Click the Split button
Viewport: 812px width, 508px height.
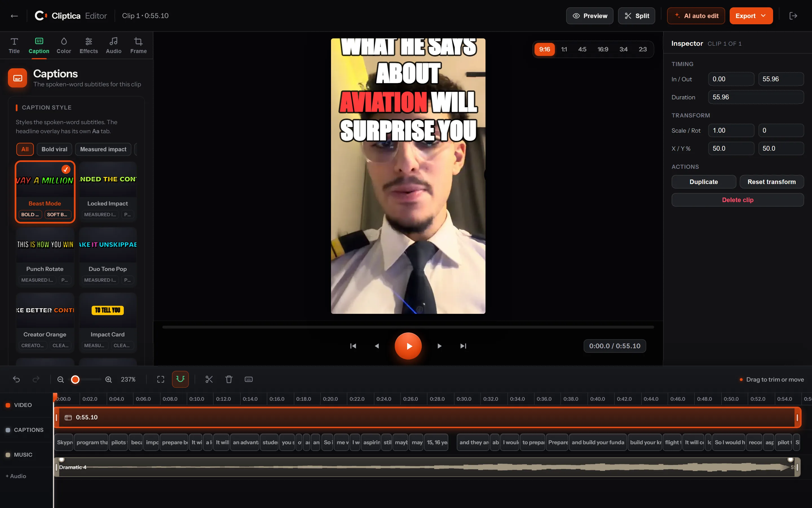(637, 16)
